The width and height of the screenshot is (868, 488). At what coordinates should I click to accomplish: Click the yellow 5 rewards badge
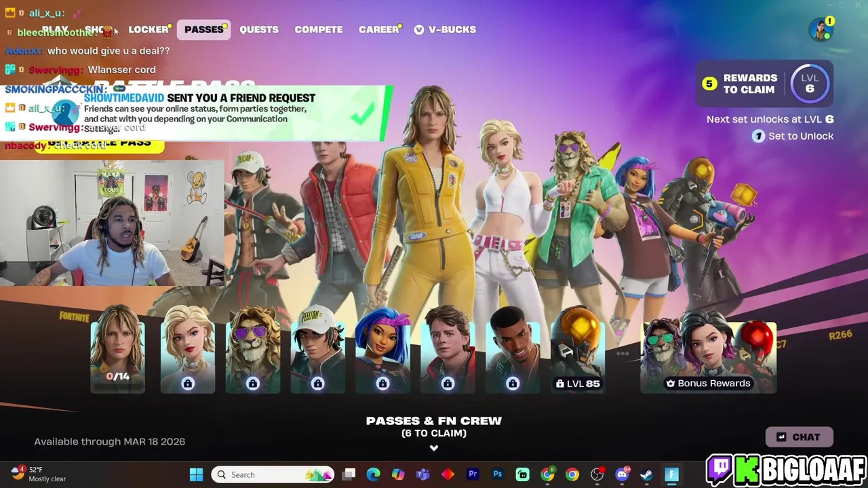[x=709, y=83]
